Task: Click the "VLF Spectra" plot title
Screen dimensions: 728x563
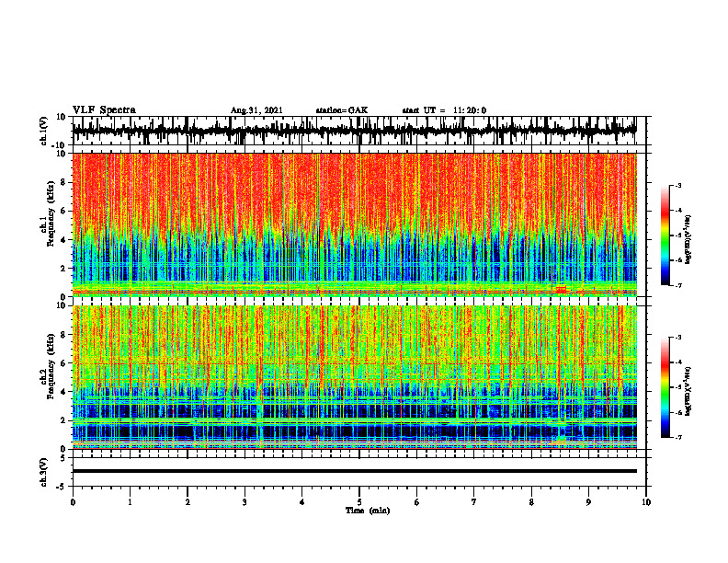Action: (x=104, y=110)
